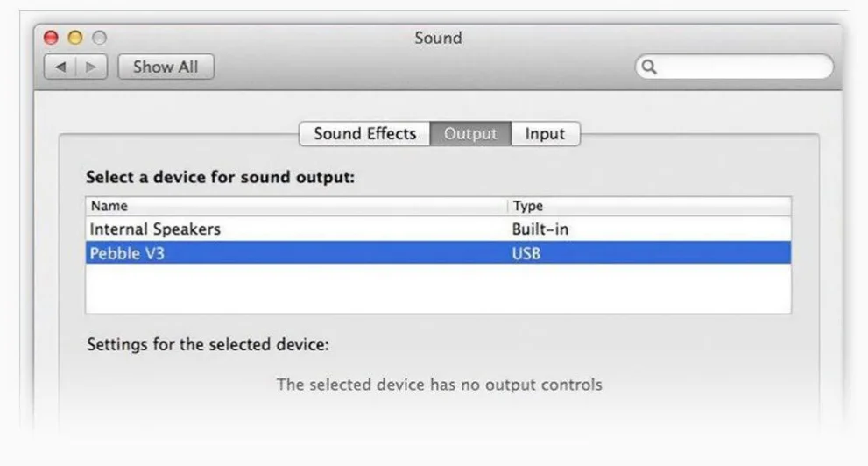Sort devices by the Name column header
The image size is (868, 466).
[296, 206]
